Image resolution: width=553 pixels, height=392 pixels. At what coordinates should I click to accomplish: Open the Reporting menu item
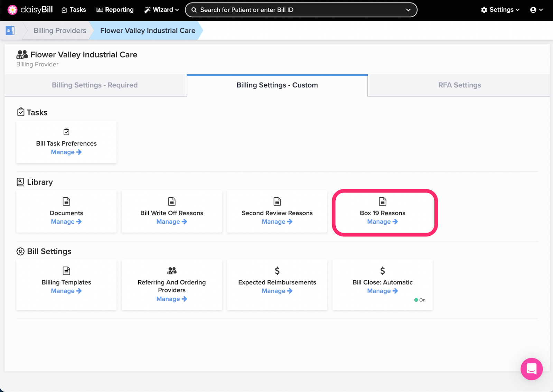coord(115,10)
